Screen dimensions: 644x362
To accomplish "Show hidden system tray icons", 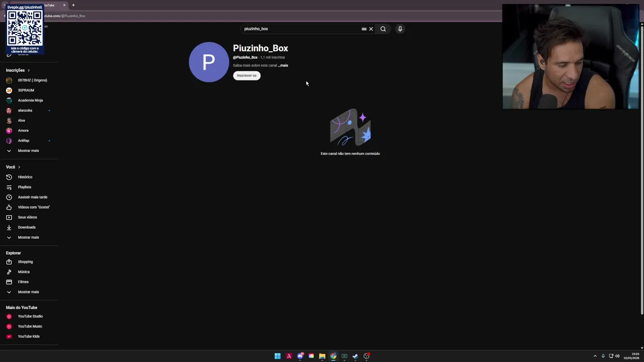I will click(595, 356).
